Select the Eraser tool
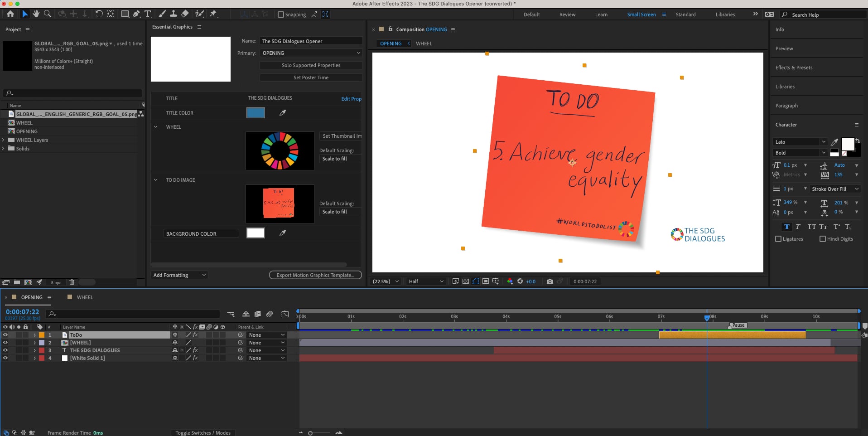Image resolution: width=868 pixels, height=436 pixels. pos(185,14)
